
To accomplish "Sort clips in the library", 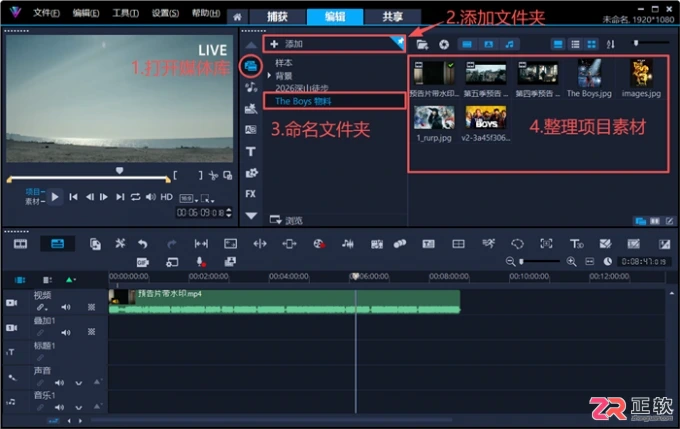I will pos(611,44).
